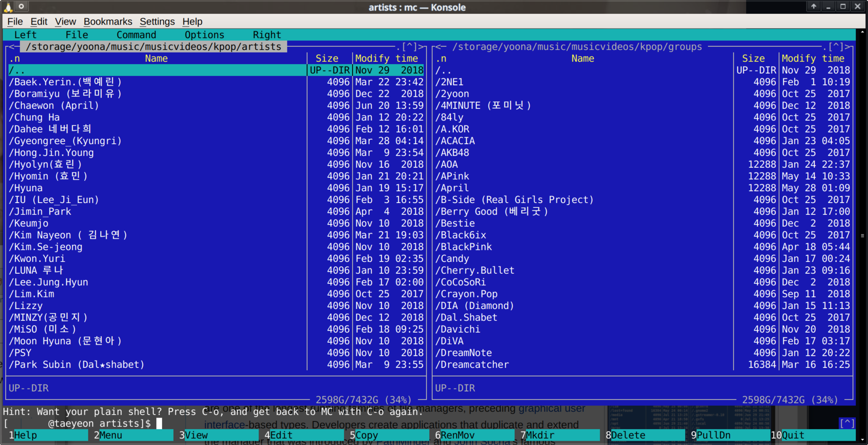Sort left panel by Name column header

156,58
